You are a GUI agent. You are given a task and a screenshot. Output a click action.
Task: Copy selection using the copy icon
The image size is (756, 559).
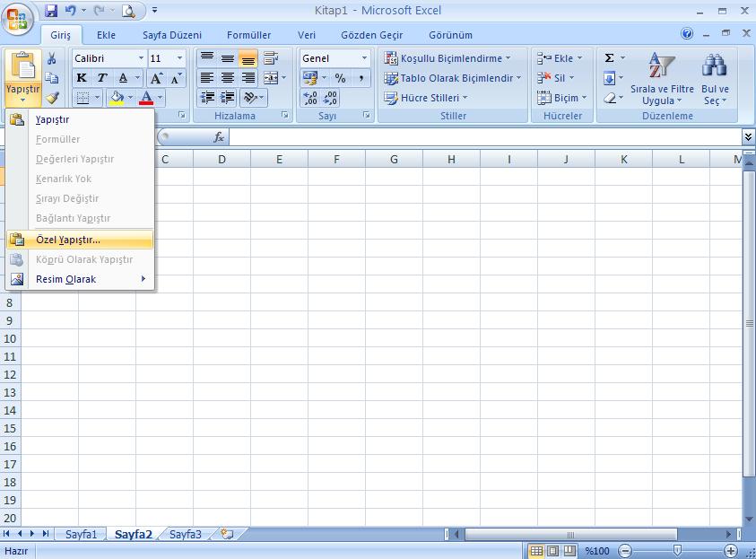(52, 78)
